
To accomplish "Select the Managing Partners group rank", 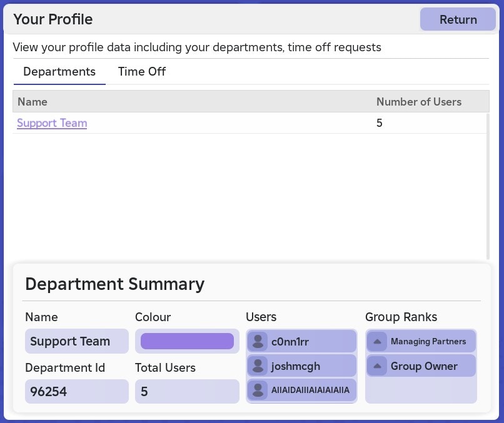I will 421,341.
